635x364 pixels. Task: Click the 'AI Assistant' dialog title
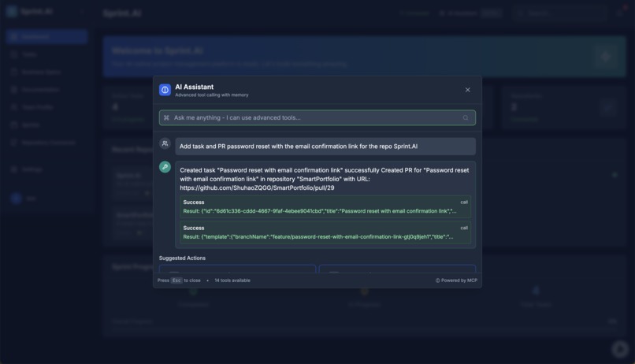195,87
